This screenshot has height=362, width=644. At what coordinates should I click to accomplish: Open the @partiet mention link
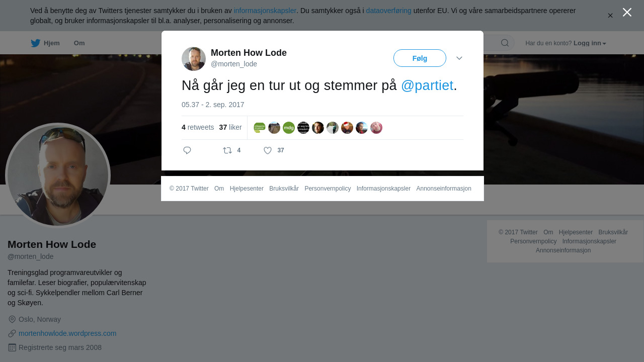coord(427,85)
